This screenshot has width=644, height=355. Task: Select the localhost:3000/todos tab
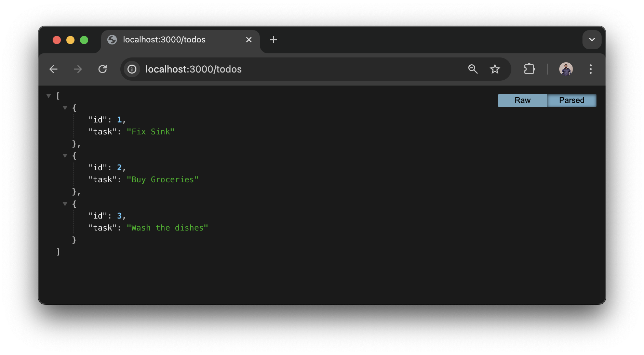[164, 40]
